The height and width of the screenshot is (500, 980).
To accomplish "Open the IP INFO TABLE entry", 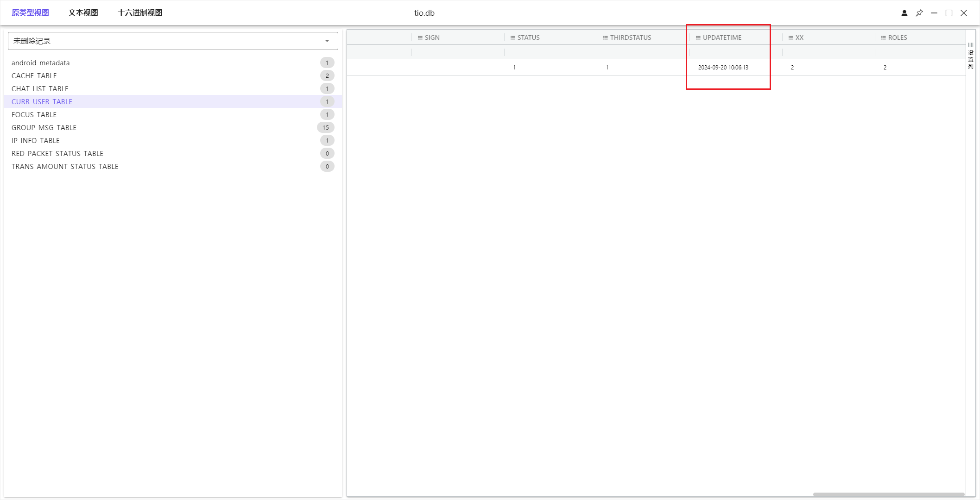I will [173, 140].
